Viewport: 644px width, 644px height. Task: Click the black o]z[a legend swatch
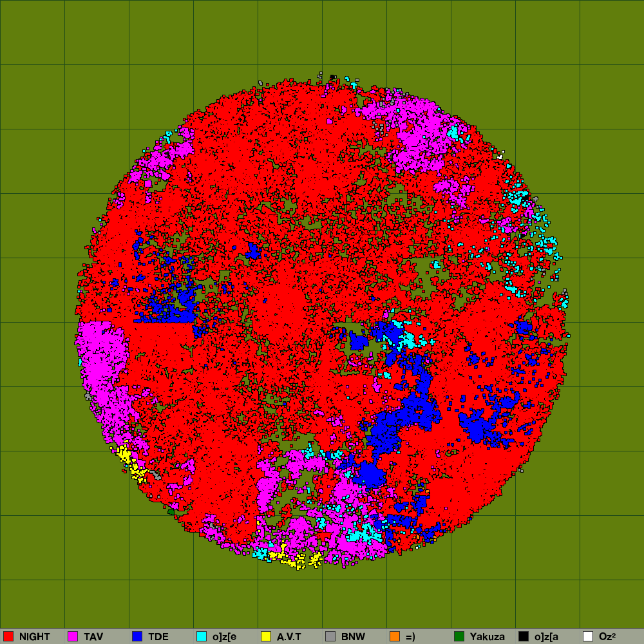[x=524, y=636]
